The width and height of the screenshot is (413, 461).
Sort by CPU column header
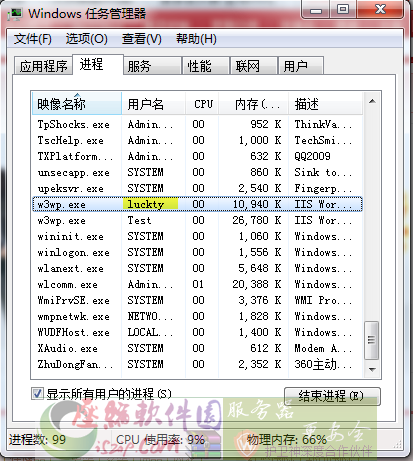click(203, 104)
